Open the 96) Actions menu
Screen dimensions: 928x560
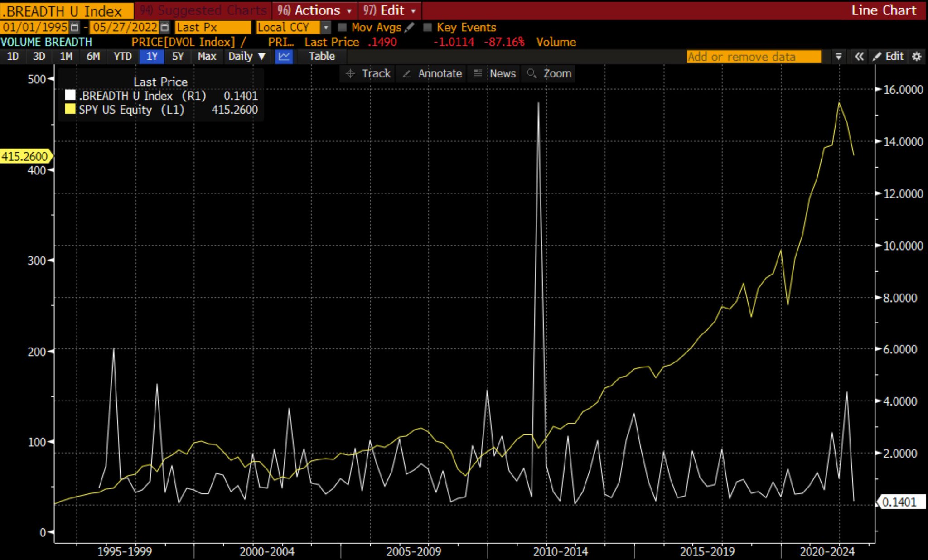pyautogui.click(x=314, y=10)
